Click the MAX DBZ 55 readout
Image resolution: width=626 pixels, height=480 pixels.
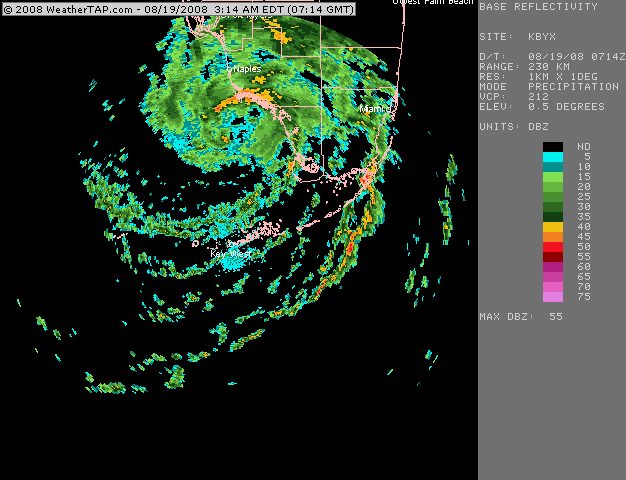pos(520,317)
